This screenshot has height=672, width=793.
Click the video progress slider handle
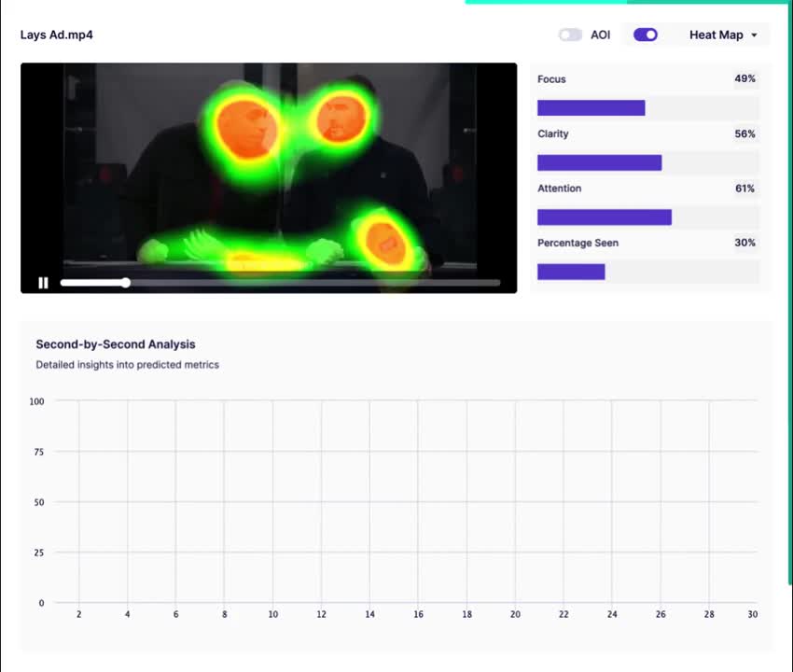(126, 283)
